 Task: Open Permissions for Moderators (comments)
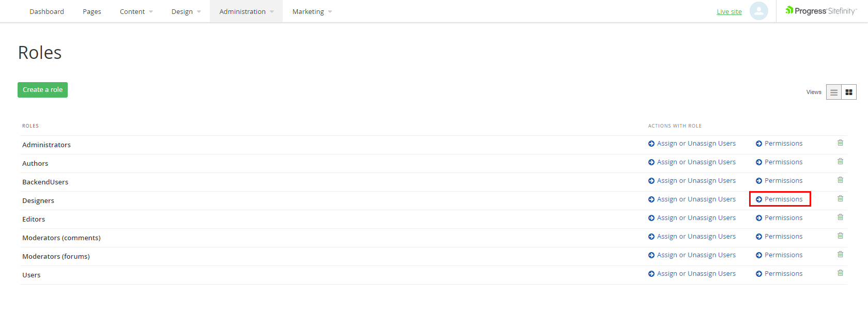tap(779, 237)
